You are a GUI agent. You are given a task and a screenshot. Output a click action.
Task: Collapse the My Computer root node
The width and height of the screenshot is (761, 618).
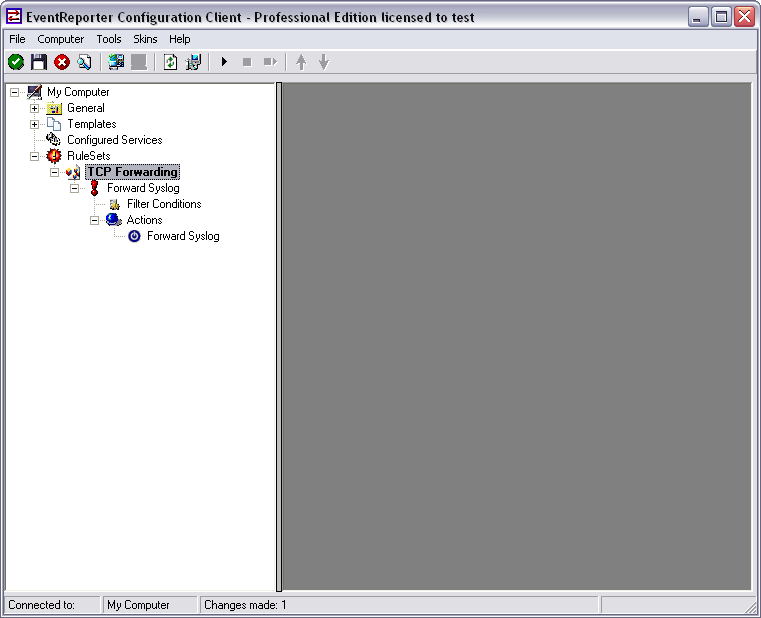point(15,92)
